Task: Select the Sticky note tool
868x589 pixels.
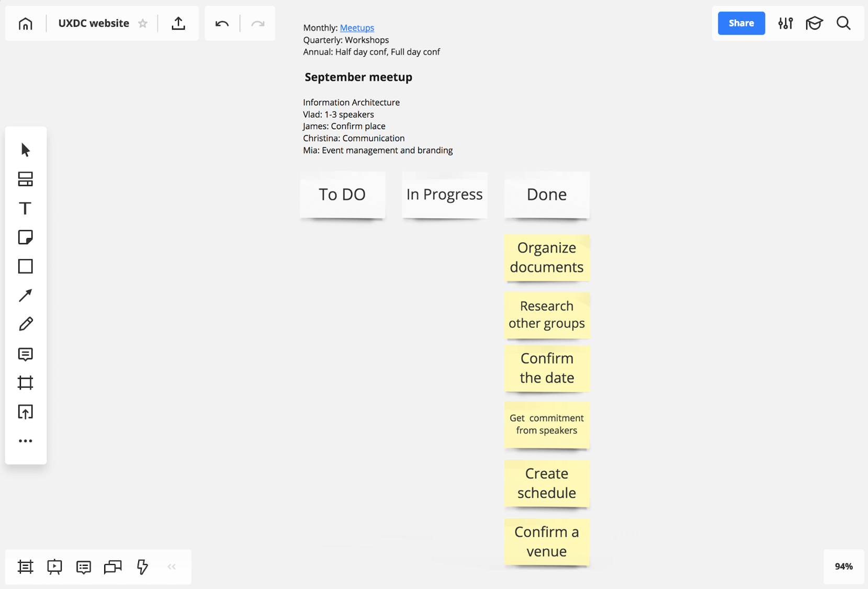Action: [x=25, y=237]
